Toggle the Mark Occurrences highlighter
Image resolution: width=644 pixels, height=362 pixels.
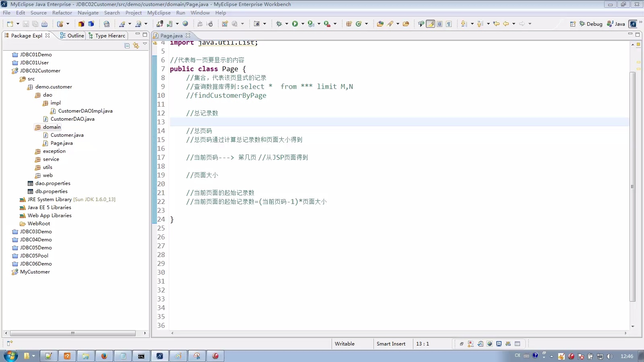430,24
